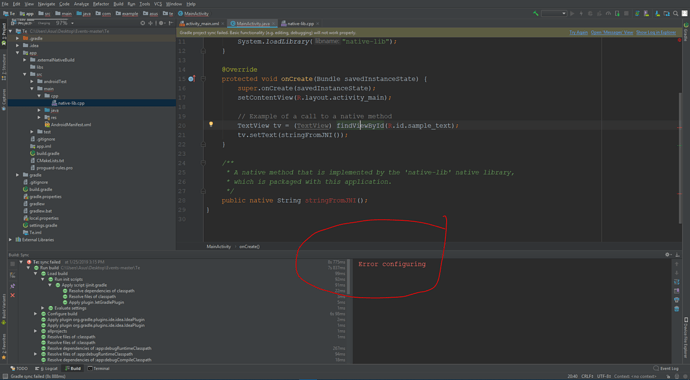Click the Profile app gauge icon

(x=608, y=14)
